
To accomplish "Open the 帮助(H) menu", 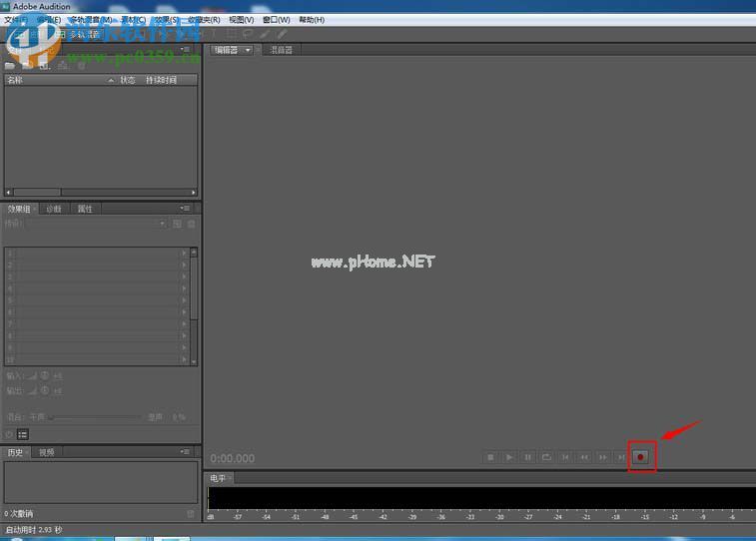I will pyautogui.click(x=312, y=20).
